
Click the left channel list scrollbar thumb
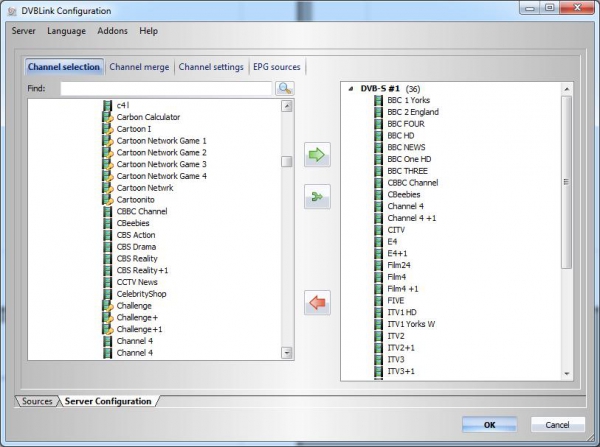point(287,162)
